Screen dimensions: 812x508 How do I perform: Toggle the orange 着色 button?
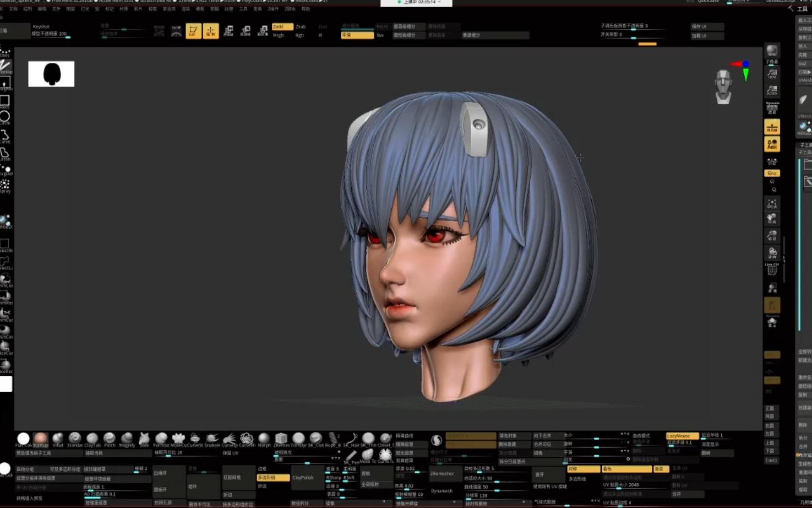(626, 469)
